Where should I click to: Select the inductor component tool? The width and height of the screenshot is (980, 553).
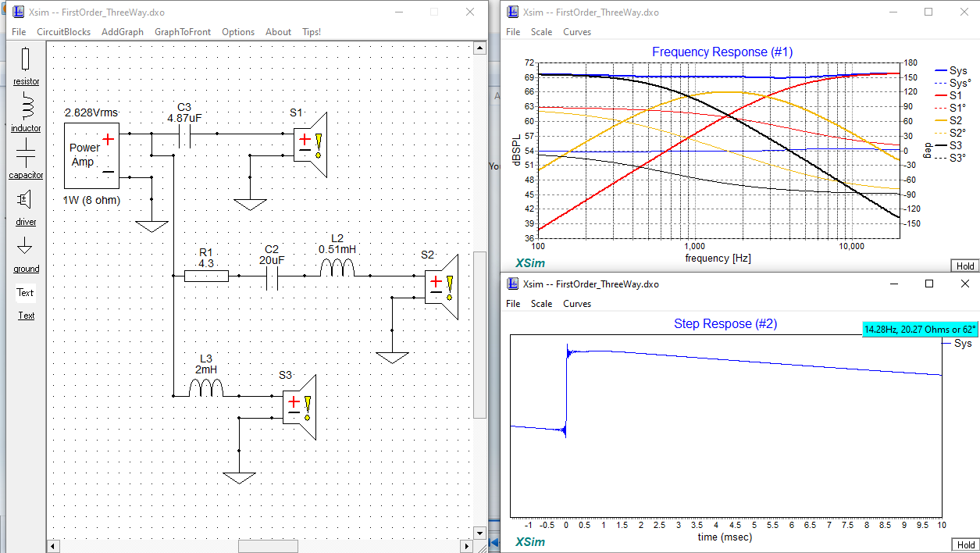(x=26, y=112)
